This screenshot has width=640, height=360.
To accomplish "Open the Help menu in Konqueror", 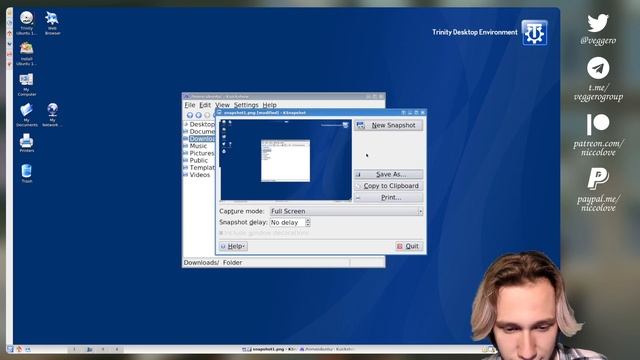I will tap(269, 105).
